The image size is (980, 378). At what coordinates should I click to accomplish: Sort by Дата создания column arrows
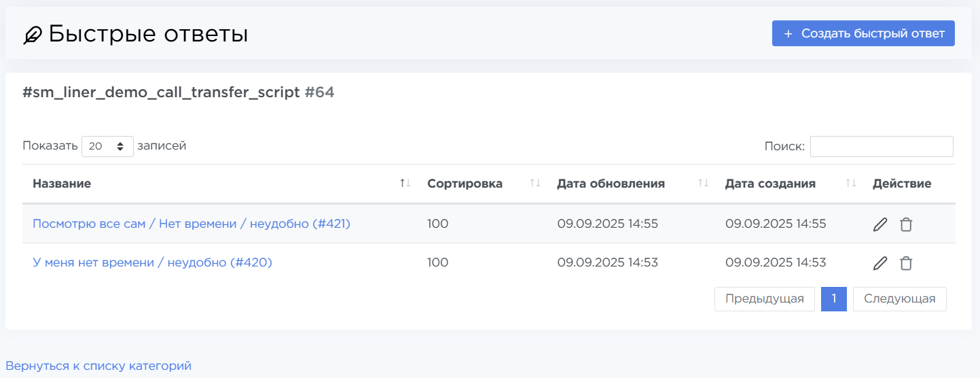pyautogui.click(x=851, y=184)
